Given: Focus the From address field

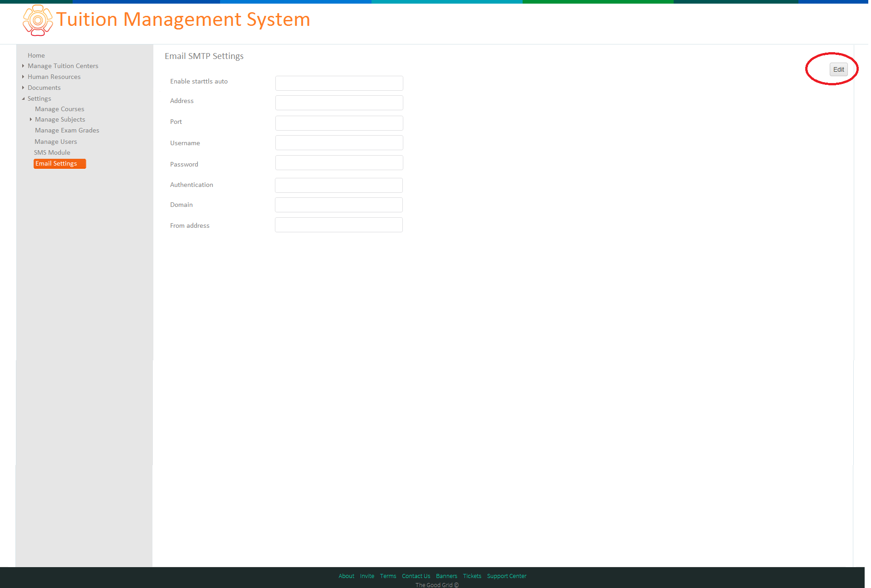Looking at the screenshot, I should point(338,225).
